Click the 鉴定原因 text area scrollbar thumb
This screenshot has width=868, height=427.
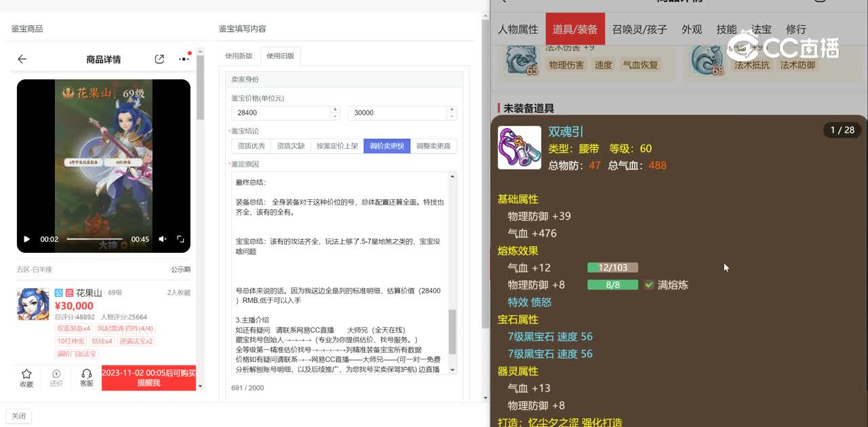coord(453,332)
